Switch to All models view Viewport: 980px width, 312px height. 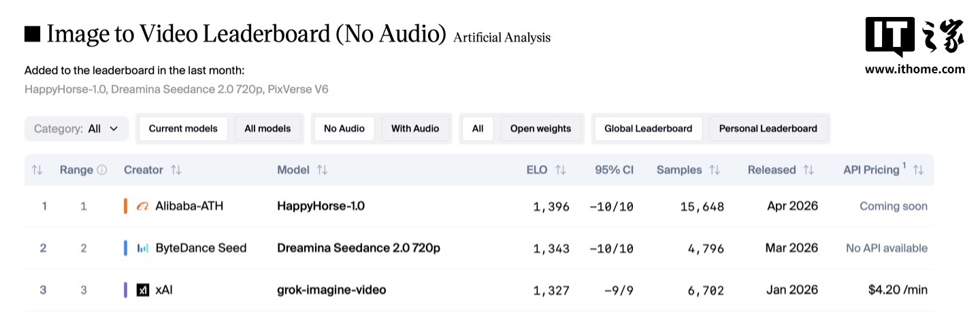point(267,128)
